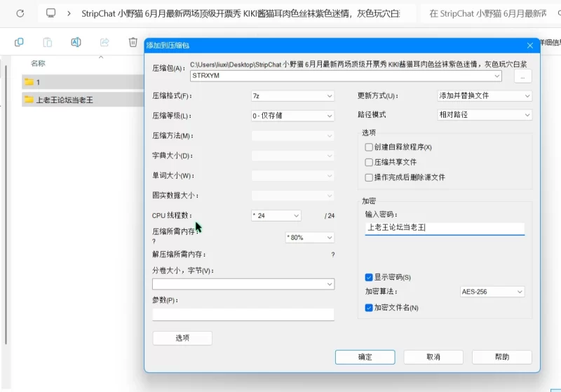Open the 更新方式 dropdown
Image resolution: width=561 pixels, height=392 pixels.
pos(485,96)
